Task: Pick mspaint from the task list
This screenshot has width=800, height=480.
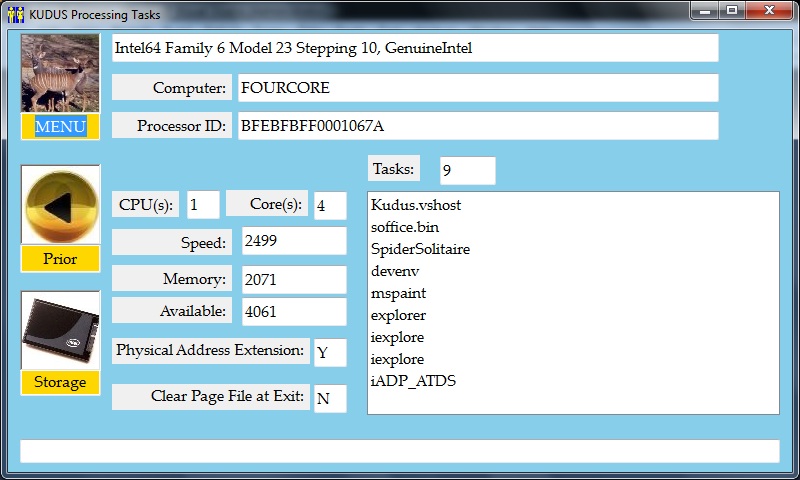Action: point(398,293)
